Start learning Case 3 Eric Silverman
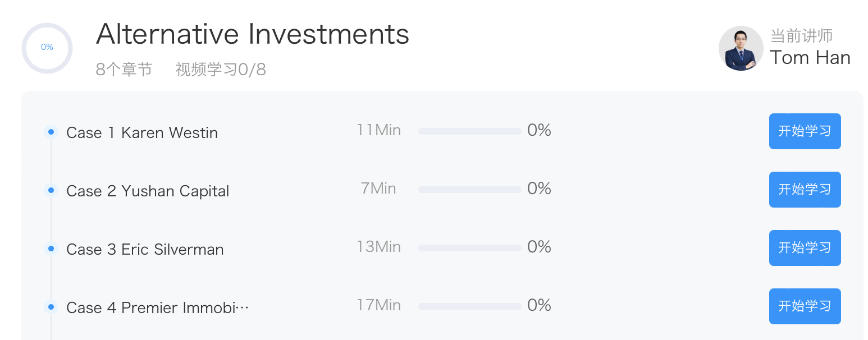The image size is (868, 340). tap(805, 248)
